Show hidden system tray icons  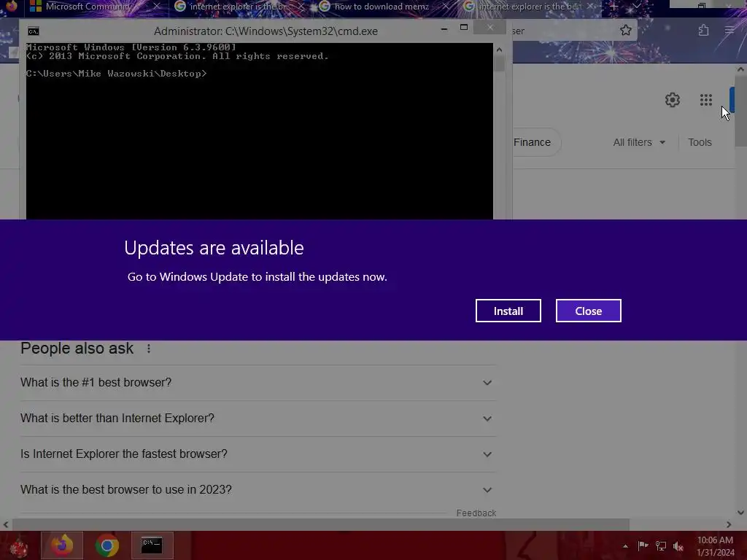625,546
